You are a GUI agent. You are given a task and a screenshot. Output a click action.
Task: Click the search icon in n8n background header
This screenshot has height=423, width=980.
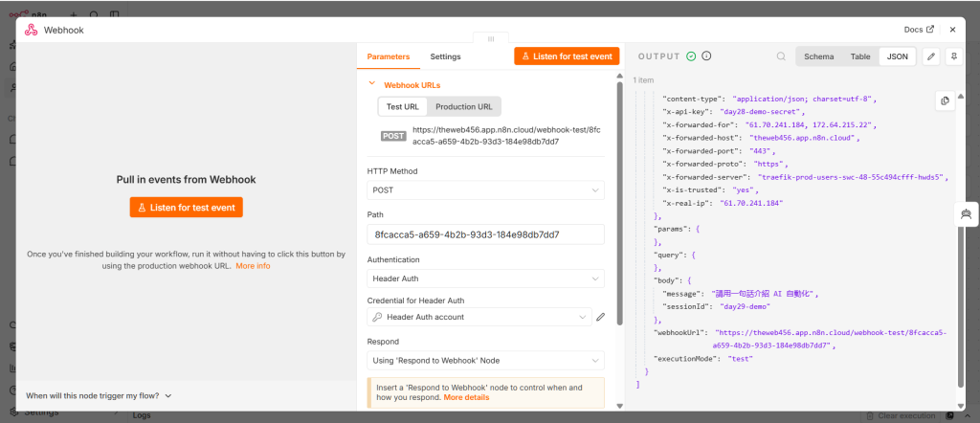tap(93, 14)
